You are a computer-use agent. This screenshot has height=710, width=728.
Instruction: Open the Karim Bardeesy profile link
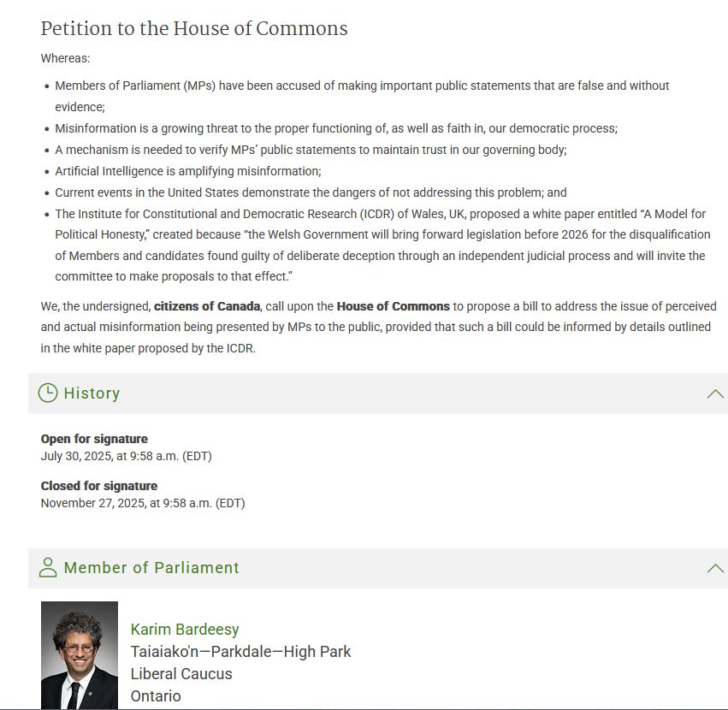click(186, 629)
